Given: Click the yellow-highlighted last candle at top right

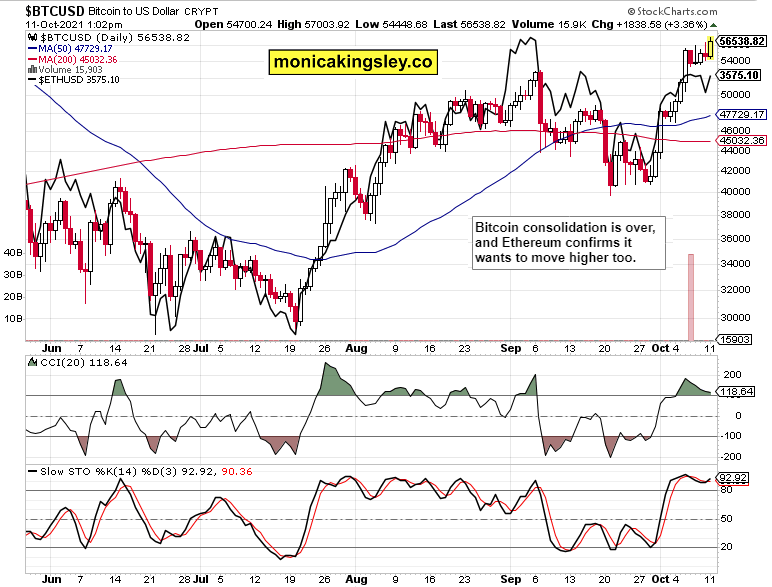Looking at the screenshot, I should [710, 43].
